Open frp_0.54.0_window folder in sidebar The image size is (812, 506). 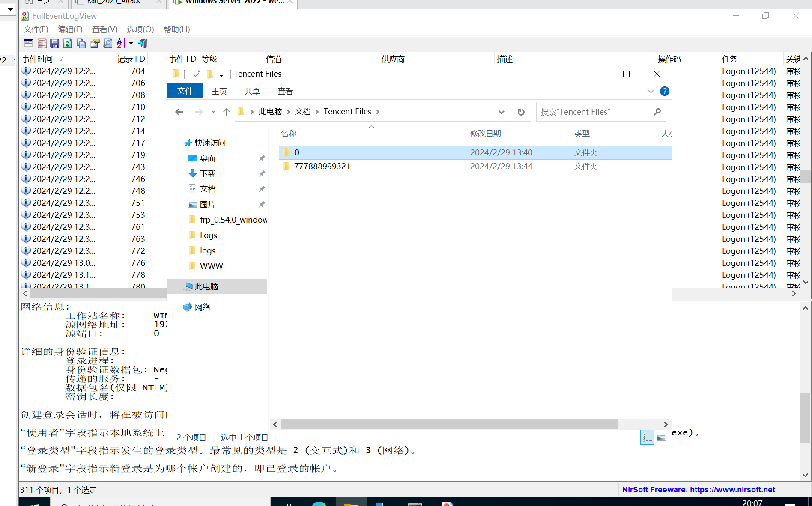(233, 220)
